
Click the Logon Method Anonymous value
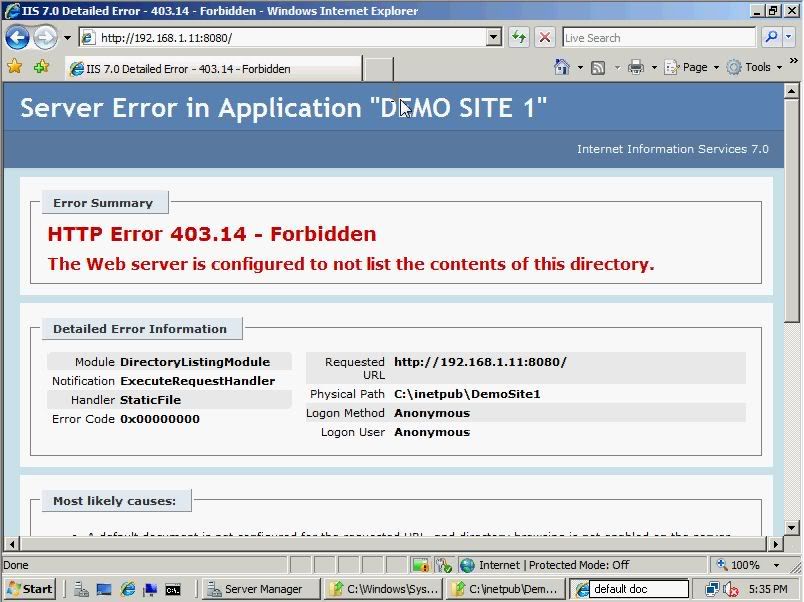point(432,413)
